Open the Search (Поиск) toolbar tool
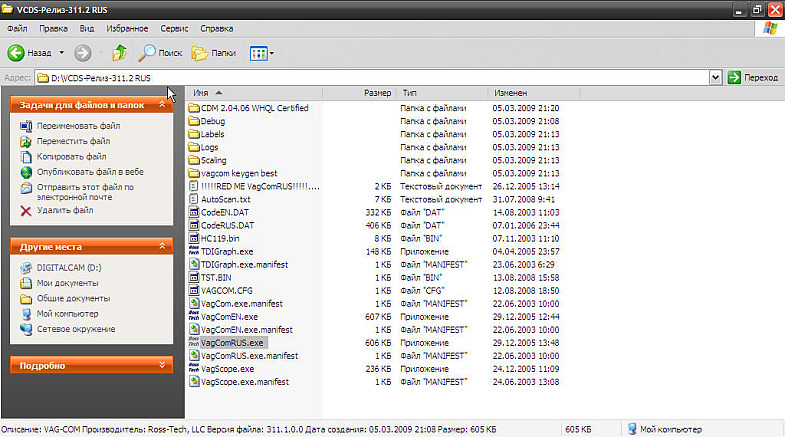Image resolution: width=785 pixels, height=437 pixels. pos(160,52)
